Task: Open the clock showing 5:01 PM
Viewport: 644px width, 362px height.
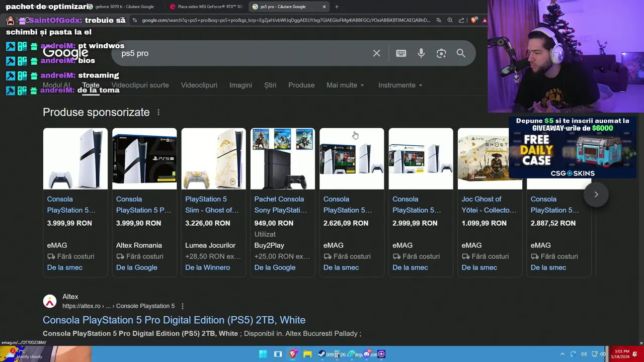Action: point(620,354)
